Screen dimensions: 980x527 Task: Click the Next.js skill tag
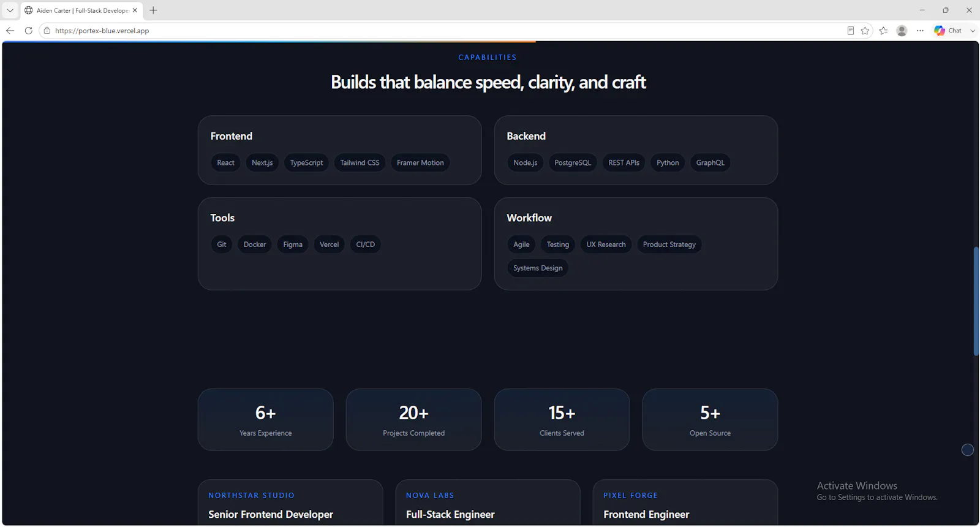point(262,162)
